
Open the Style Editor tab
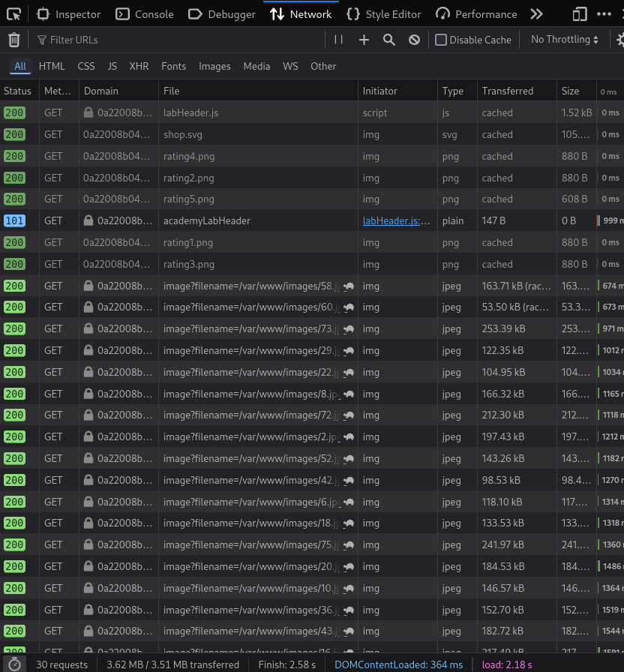coord(383,14)
